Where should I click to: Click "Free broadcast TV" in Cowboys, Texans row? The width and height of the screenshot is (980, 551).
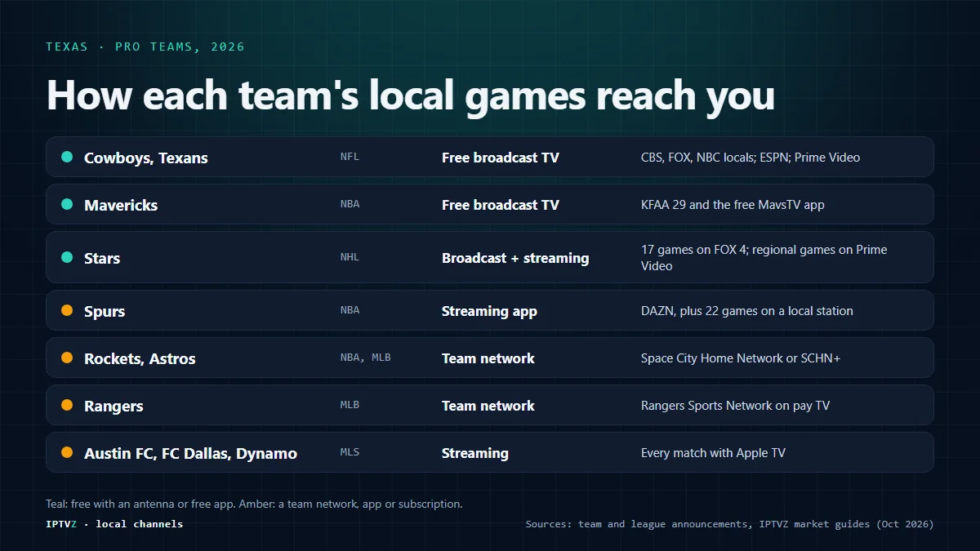501,158
